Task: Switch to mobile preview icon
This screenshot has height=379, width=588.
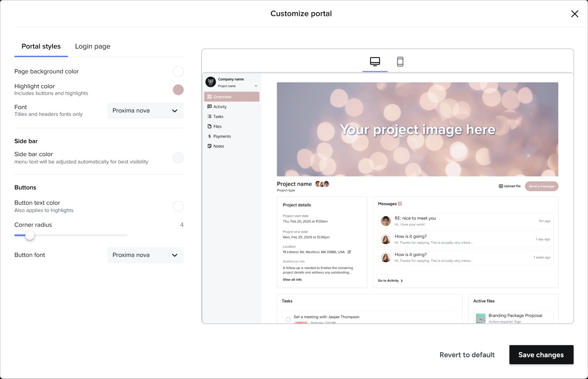Action: pyautogui.click(x=400, y=62)
